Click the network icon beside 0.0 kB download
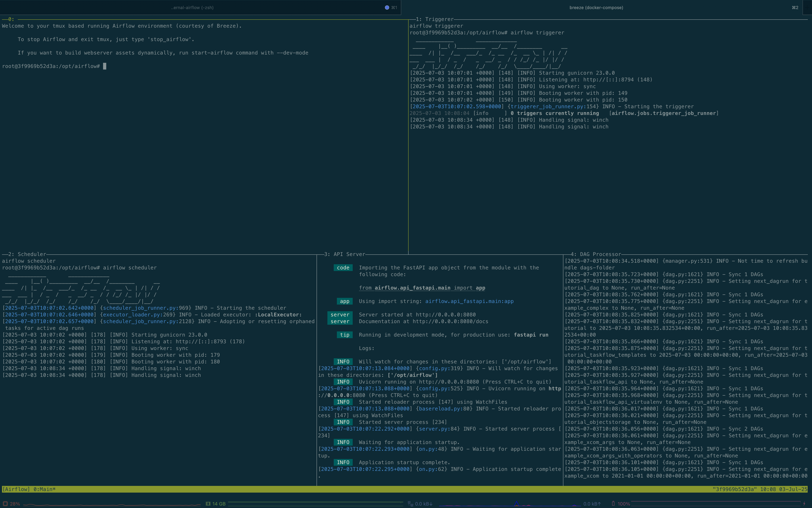Screen dimensions: 812x508 click(410, 504)
